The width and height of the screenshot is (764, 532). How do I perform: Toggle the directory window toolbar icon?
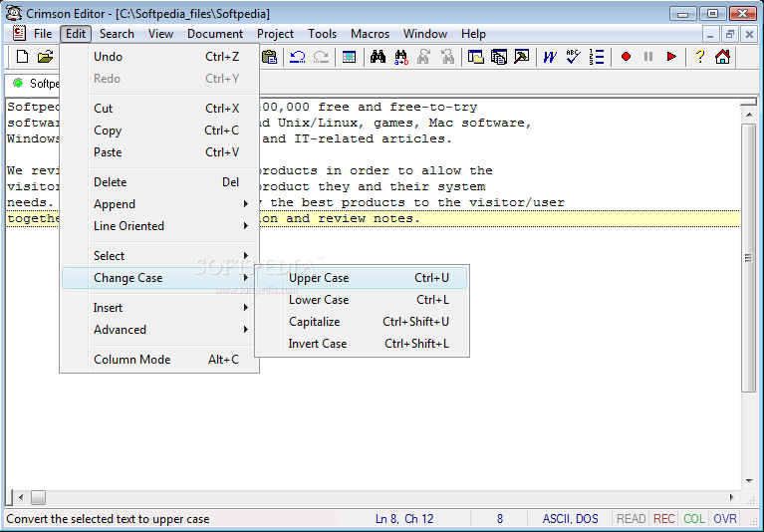click(475, 57)
